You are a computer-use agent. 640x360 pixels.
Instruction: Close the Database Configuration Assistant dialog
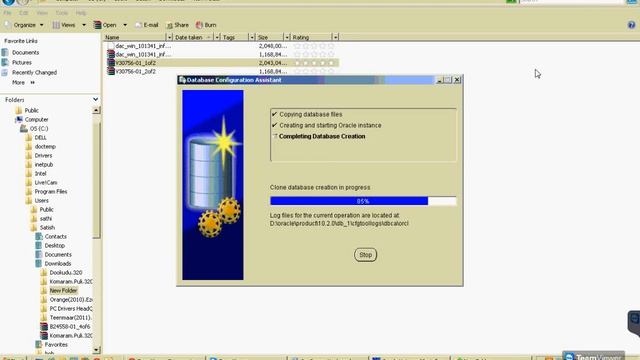click(457, 80)
